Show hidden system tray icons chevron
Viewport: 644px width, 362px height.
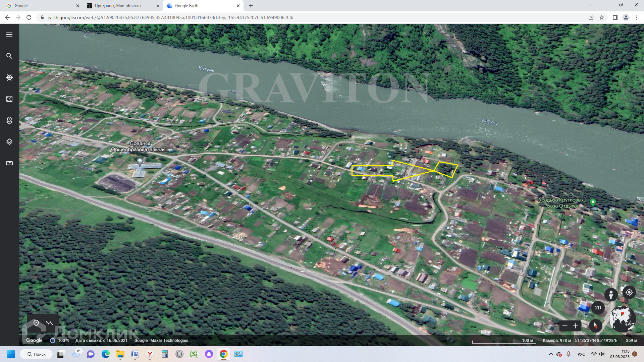[551, 354]
